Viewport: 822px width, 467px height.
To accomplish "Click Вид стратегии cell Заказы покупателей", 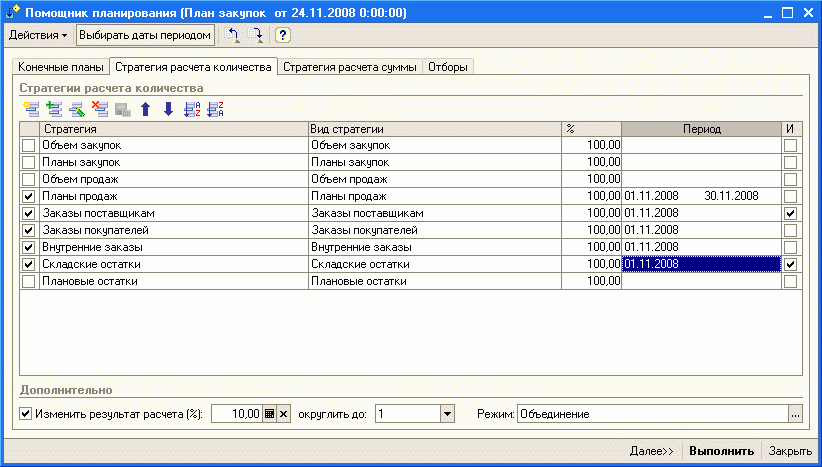I will 435,230.
